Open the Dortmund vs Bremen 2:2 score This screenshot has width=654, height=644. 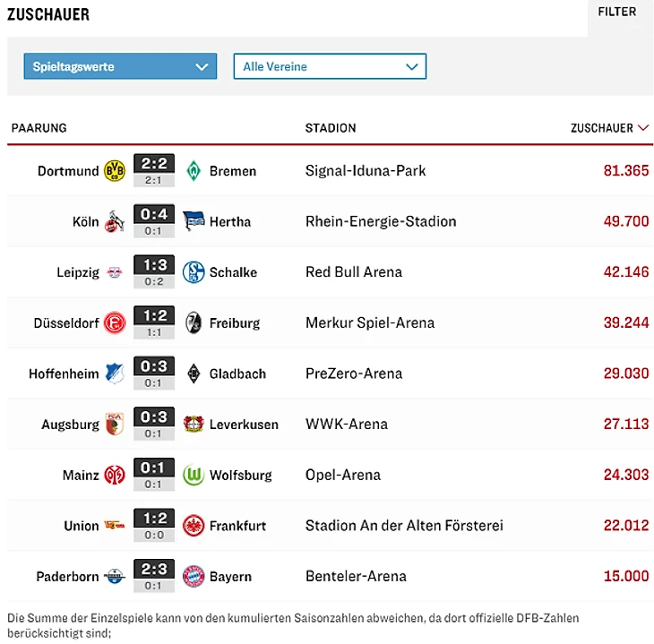(154, 164)
